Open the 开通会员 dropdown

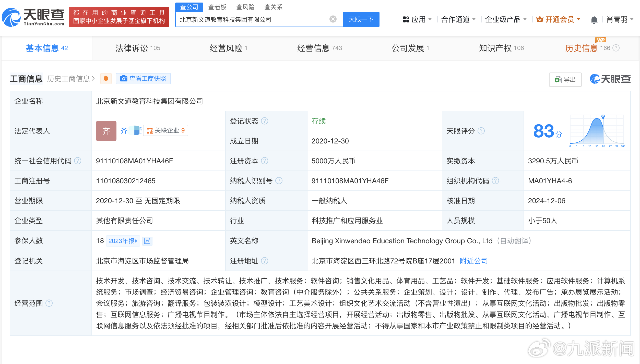pos(559,19)
